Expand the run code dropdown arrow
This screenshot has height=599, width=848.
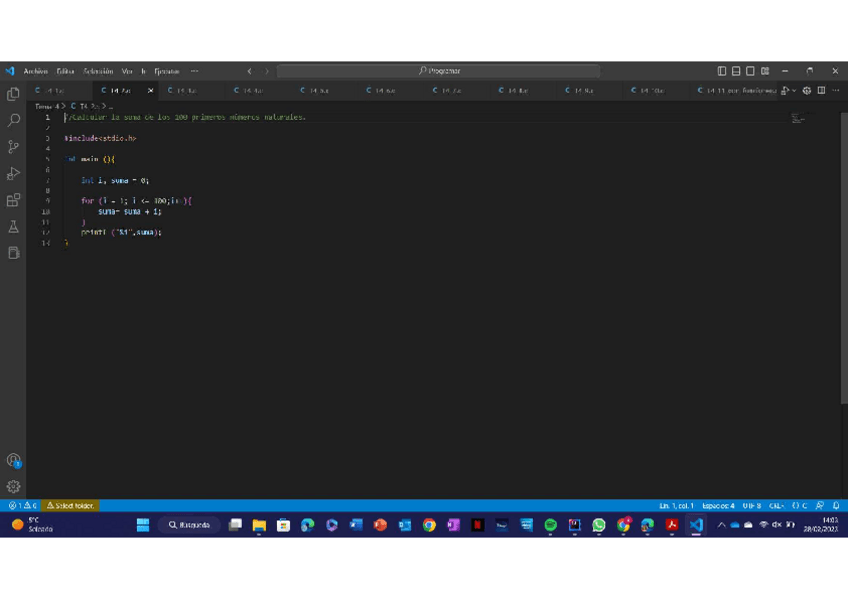794,91
